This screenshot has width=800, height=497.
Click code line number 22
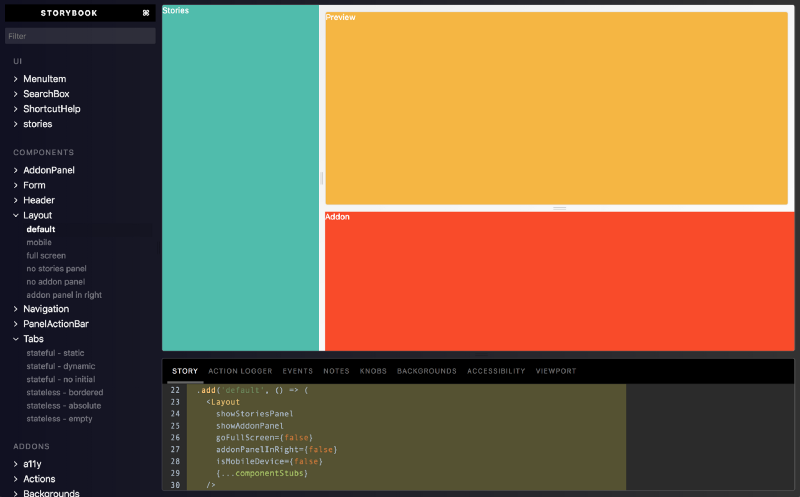pos(175,390)
